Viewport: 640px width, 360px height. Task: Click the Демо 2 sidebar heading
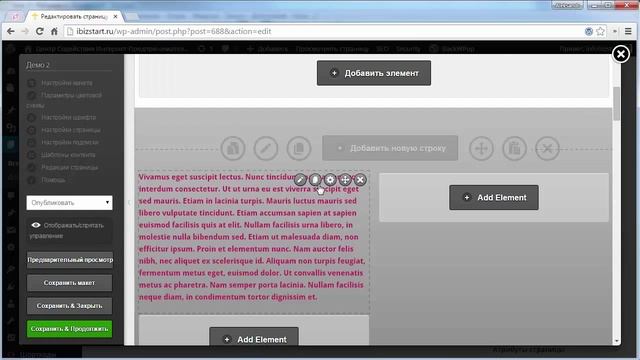click(x=38, y=65)
